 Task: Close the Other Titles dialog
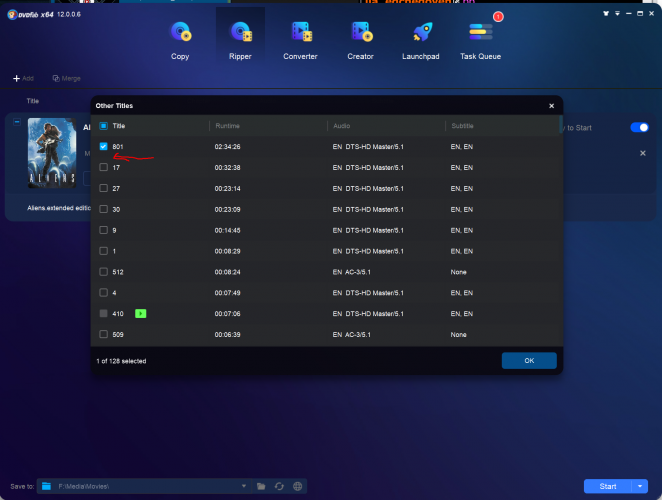click(x=551, y=105)
